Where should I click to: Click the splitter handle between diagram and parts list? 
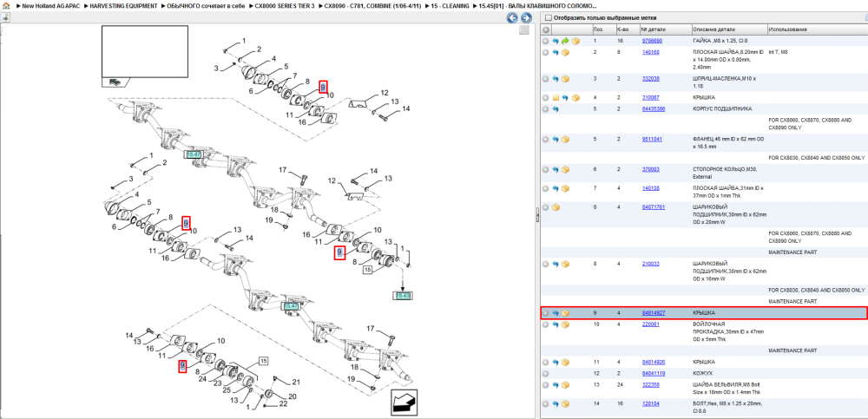537,216
